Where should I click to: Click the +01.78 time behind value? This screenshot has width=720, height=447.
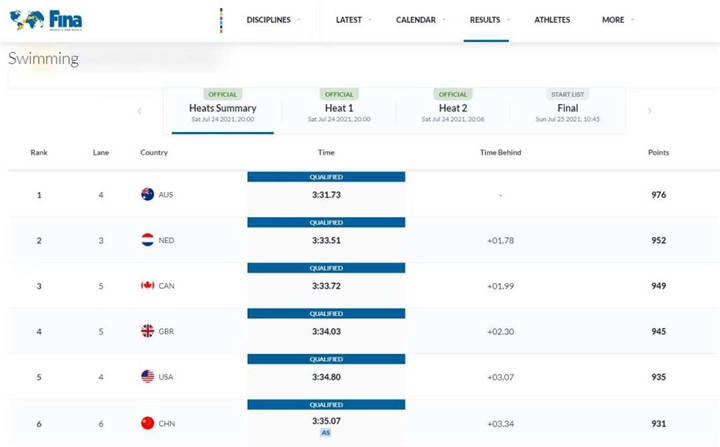pyautogui.click(x=501, y=240)
